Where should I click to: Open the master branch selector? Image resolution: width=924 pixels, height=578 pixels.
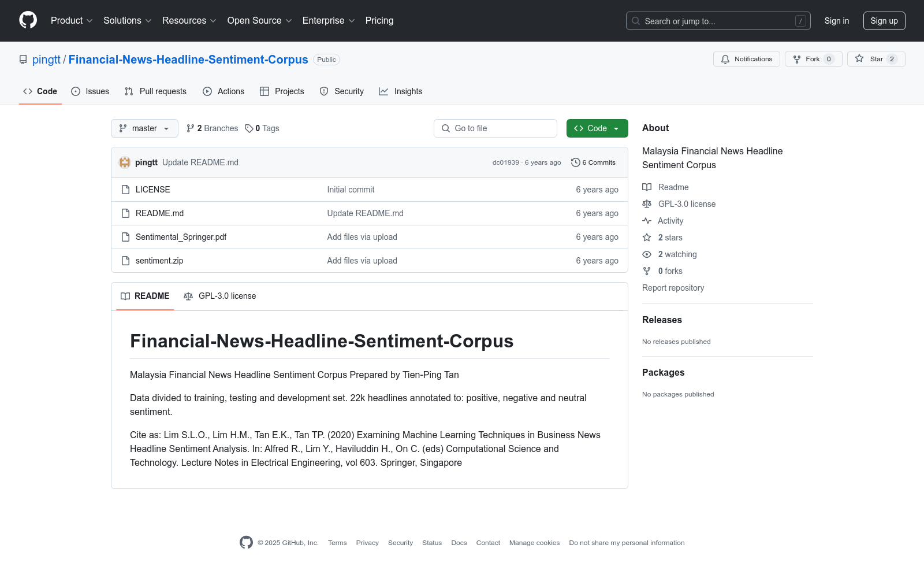(x=144, y=128)
